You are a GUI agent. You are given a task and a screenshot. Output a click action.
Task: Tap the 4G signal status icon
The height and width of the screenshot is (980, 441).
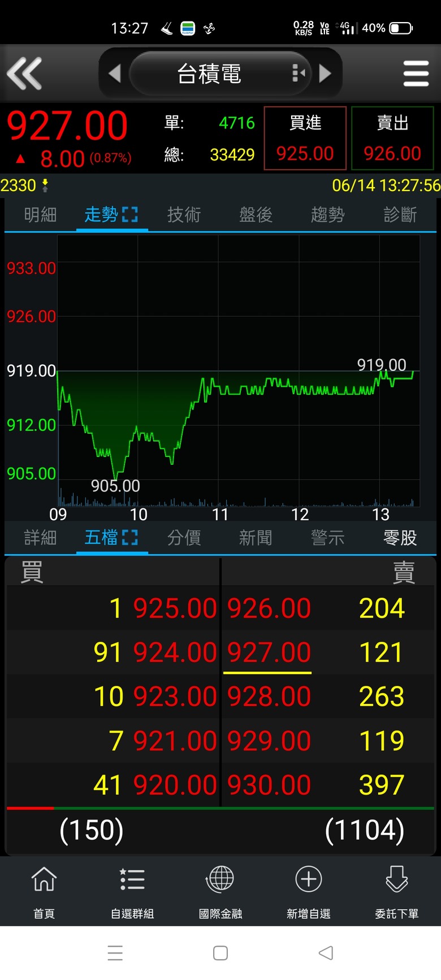coord(346,28)
